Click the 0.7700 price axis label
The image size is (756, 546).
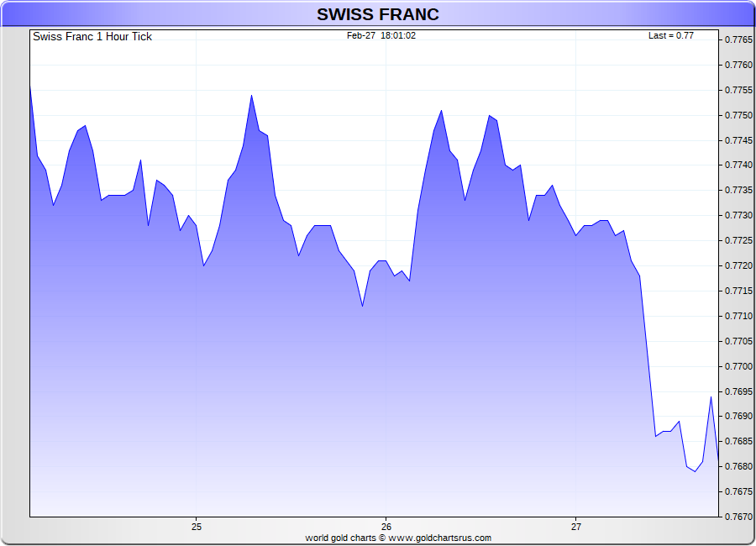pos(738,366)
